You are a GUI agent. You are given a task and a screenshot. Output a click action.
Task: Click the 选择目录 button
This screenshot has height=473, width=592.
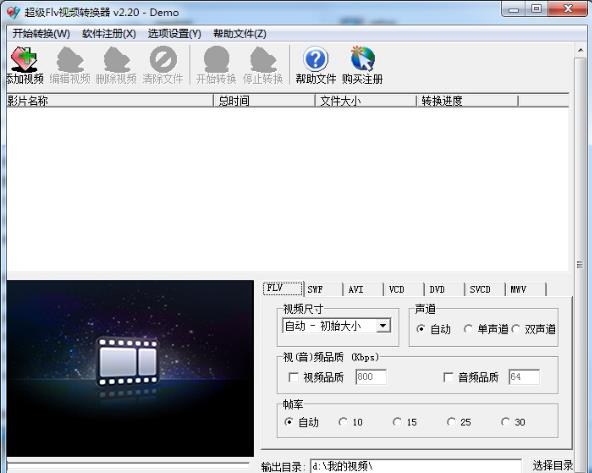click(553, 465)
